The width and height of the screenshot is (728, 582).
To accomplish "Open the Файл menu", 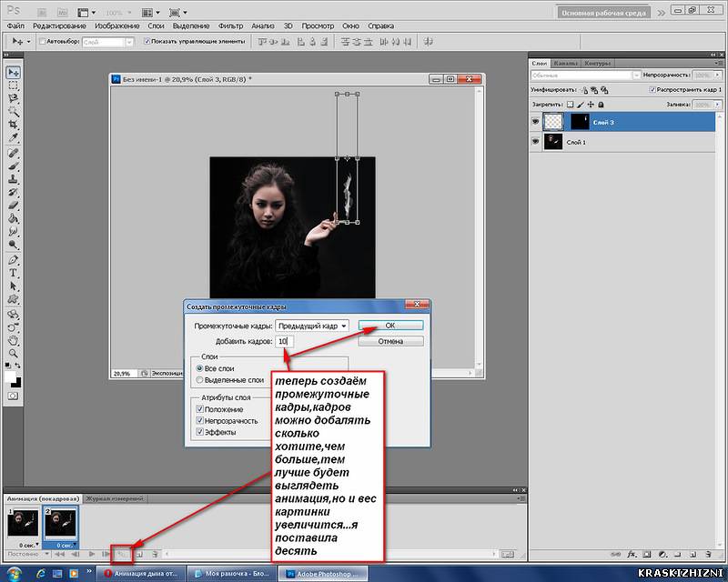I will 15,26.
